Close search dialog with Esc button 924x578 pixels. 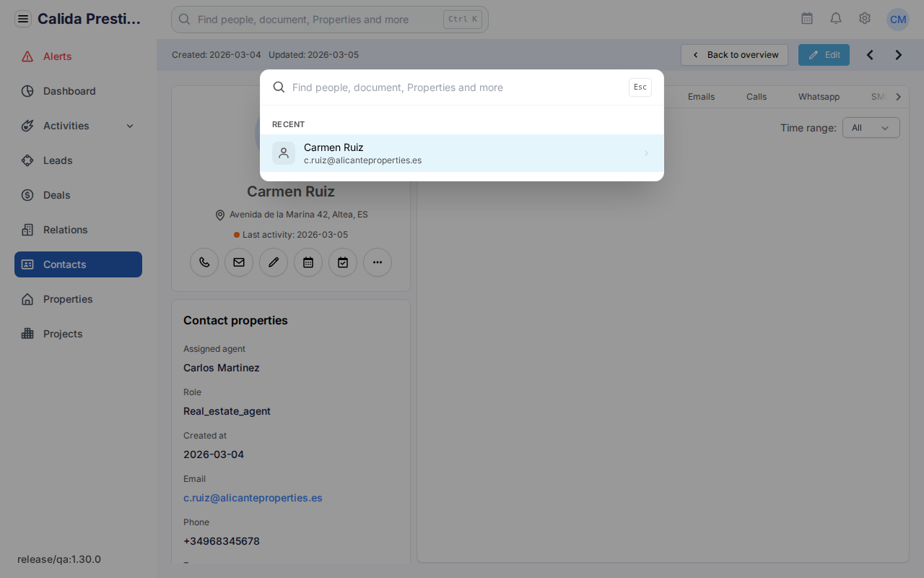tap(640, 87)
